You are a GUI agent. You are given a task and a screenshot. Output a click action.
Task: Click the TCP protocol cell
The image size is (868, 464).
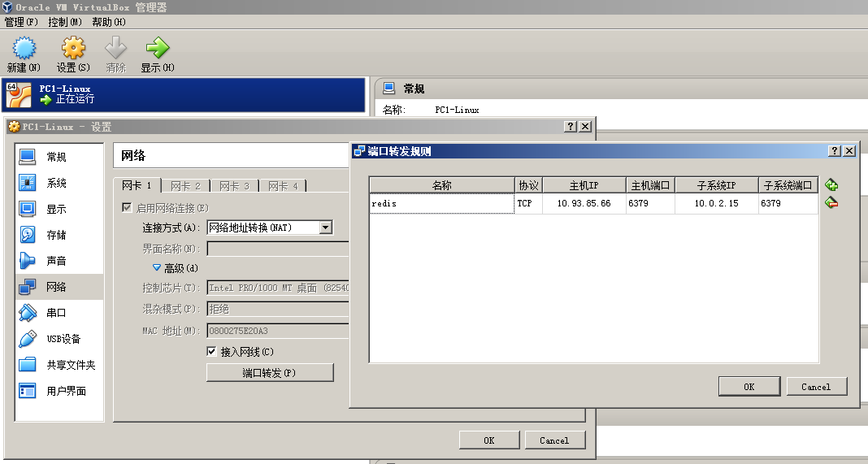528,203
